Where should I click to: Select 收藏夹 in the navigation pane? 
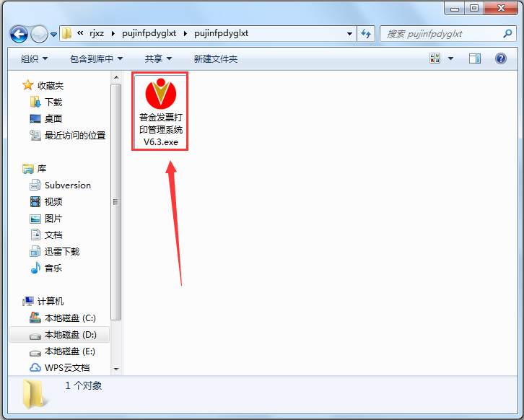(x=51, y=86)
